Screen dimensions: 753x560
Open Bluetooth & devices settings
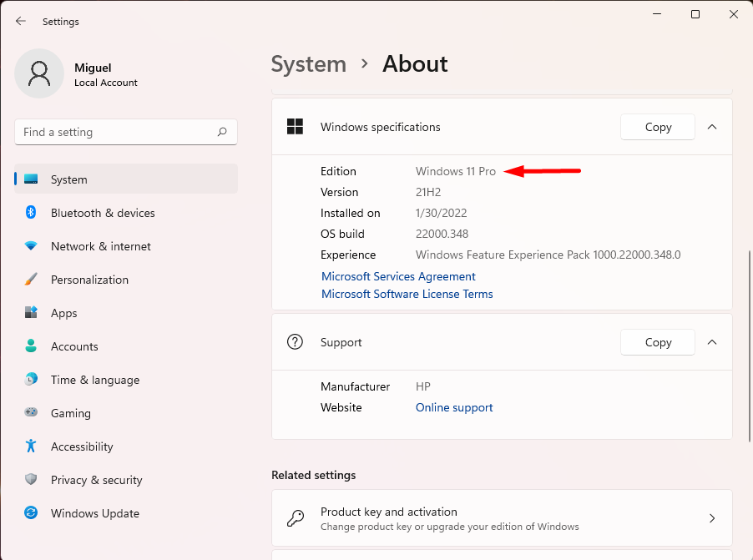tap(102, 213)
